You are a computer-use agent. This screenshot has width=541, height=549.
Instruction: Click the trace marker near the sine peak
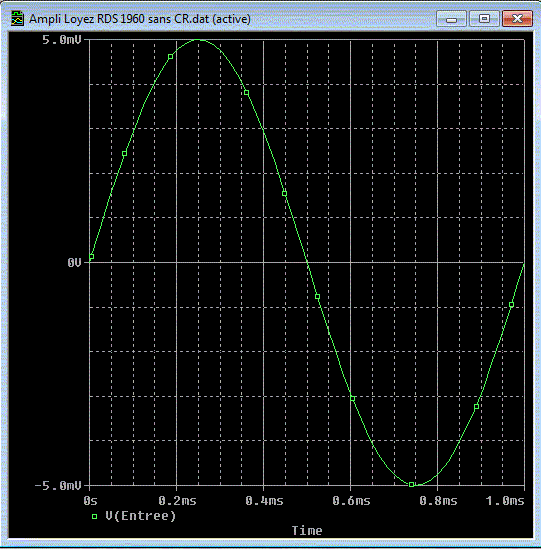[171, 56]
